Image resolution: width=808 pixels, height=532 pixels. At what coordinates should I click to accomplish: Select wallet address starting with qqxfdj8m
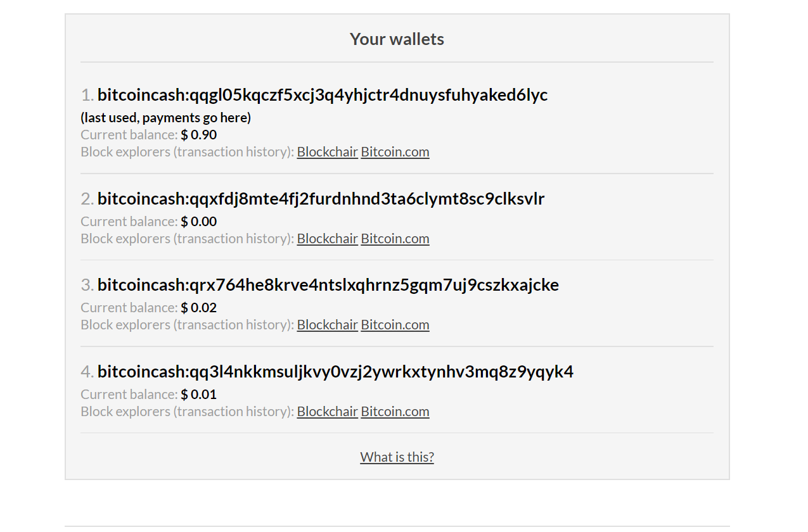click(x=321, y=199)
